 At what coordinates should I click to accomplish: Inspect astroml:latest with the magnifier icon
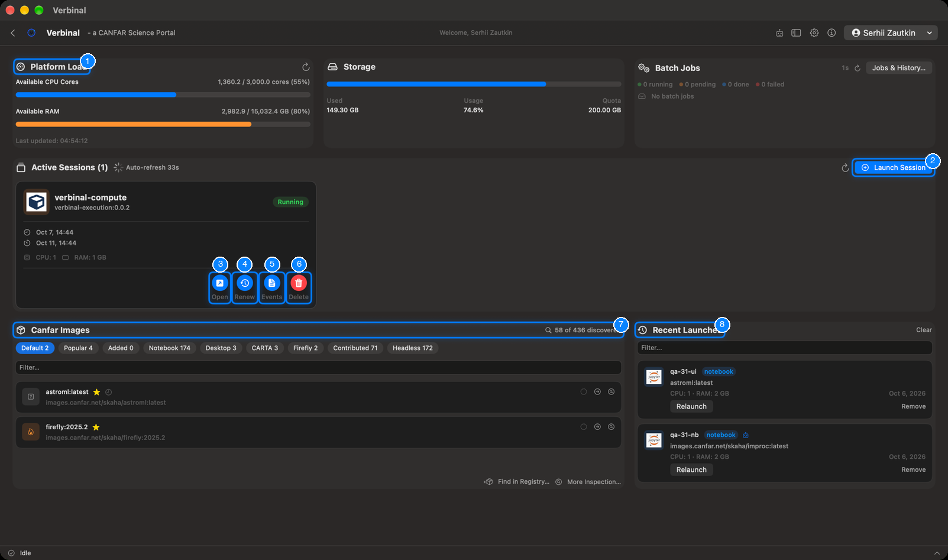[x=611, y=391]
